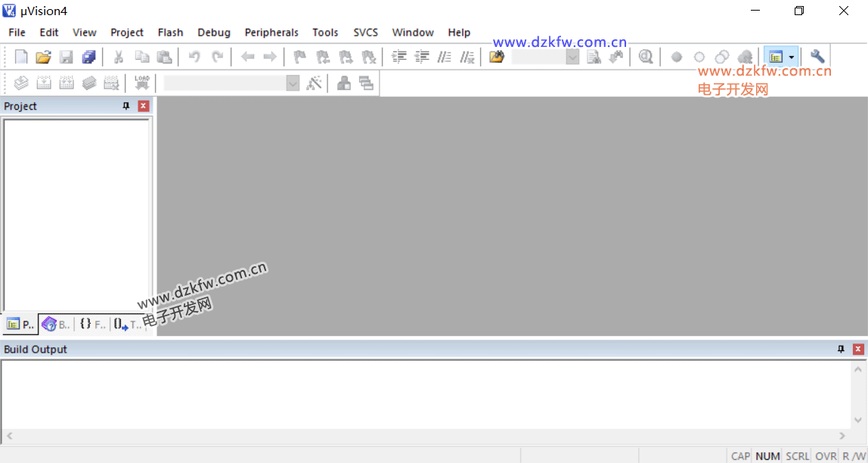Open the Flash menu
Viewport: 868px width, 463px height.
[x=170, y=33]
